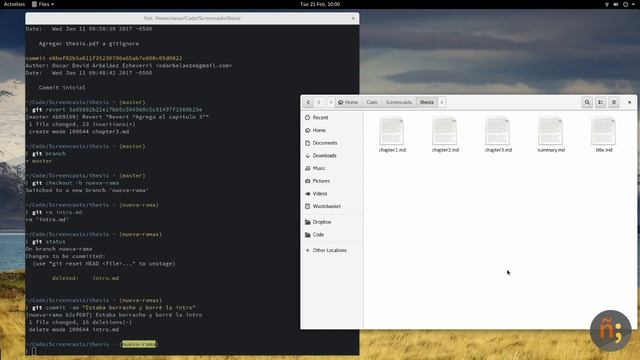The width and height of the screenshot is (640, 360).
Task: Click 'git checkout -b nueva-rama' command text
Action: pos(76,183)
